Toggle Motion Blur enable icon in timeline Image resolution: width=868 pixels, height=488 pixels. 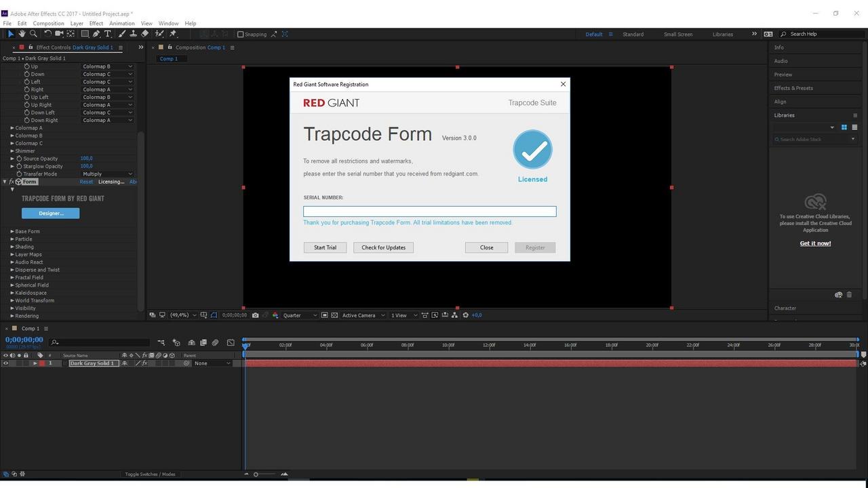215,342
